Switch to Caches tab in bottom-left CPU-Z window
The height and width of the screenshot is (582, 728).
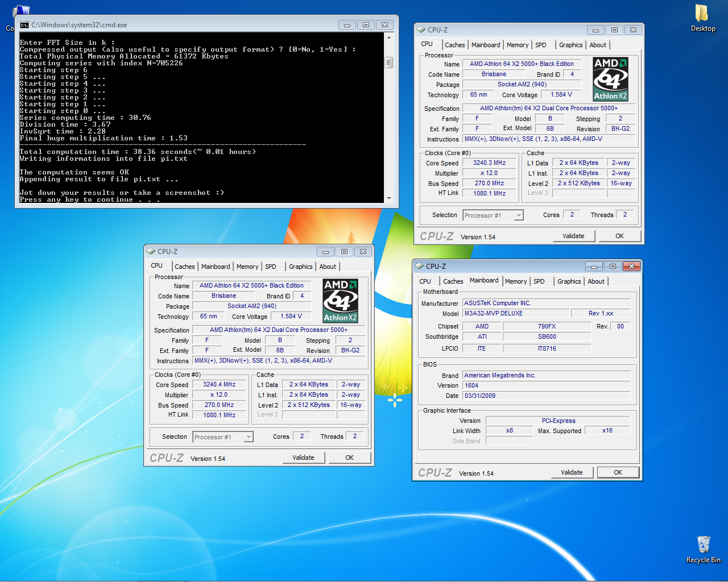[x=185, y=267]
